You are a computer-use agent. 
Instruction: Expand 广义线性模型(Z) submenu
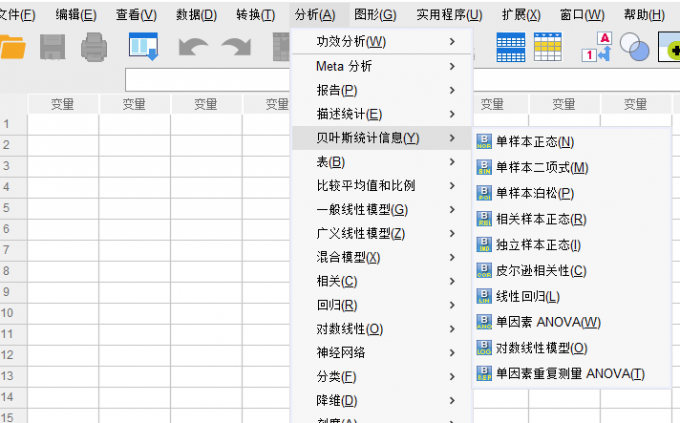click(382, 233)
